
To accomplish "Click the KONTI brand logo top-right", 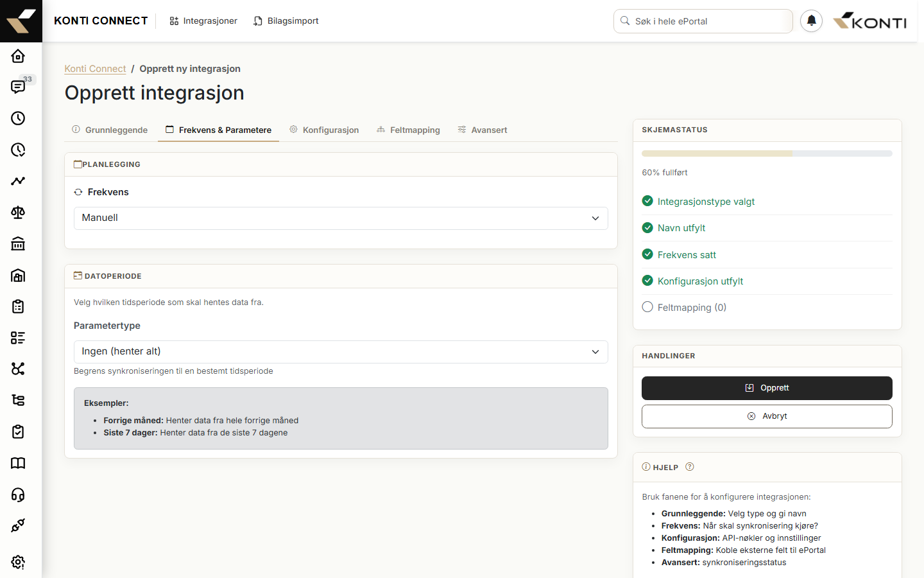I will click(x=869, y=21).
